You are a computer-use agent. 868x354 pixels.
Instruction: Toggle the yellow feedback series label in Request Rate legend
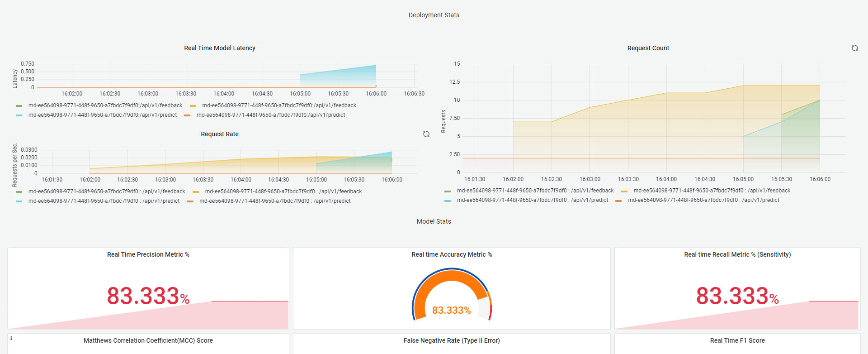click(x=283, y=191)
